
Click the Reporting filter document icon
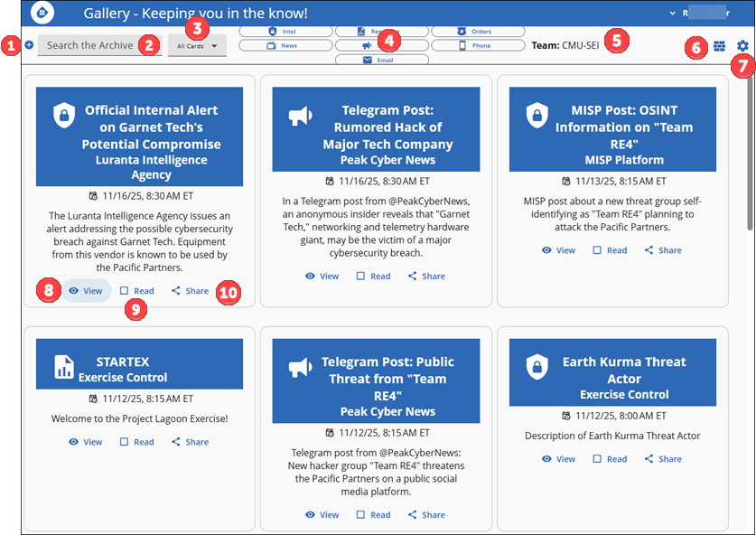tap(361, 32)
